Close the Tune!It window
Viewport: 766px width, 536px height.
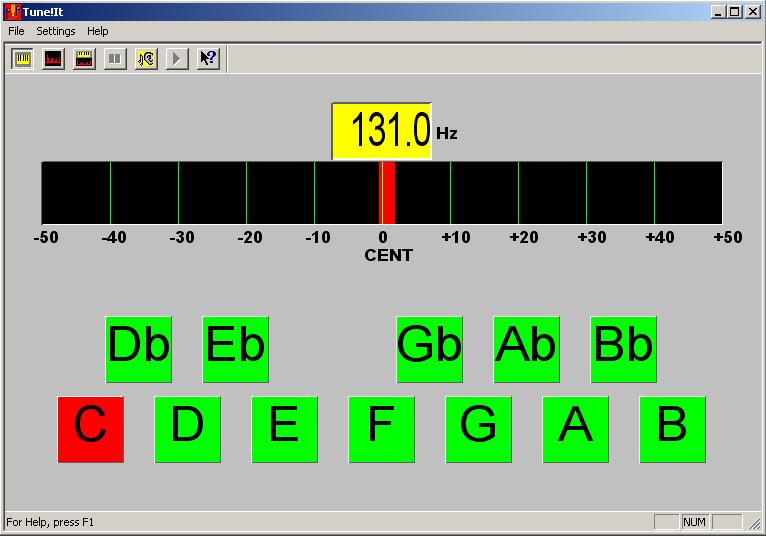tap(753, 12)
